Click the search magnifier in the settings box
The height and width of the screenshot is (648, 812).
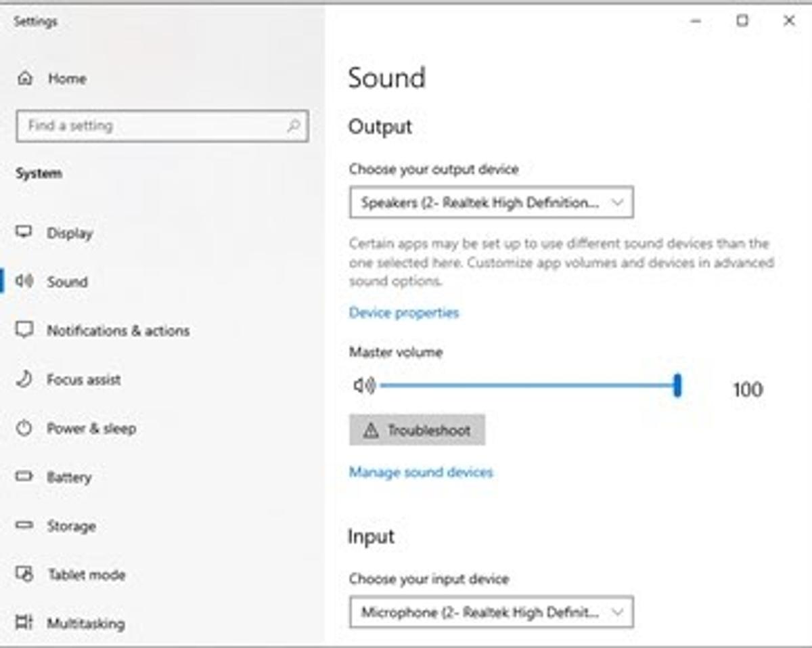(x=294, y=126)
